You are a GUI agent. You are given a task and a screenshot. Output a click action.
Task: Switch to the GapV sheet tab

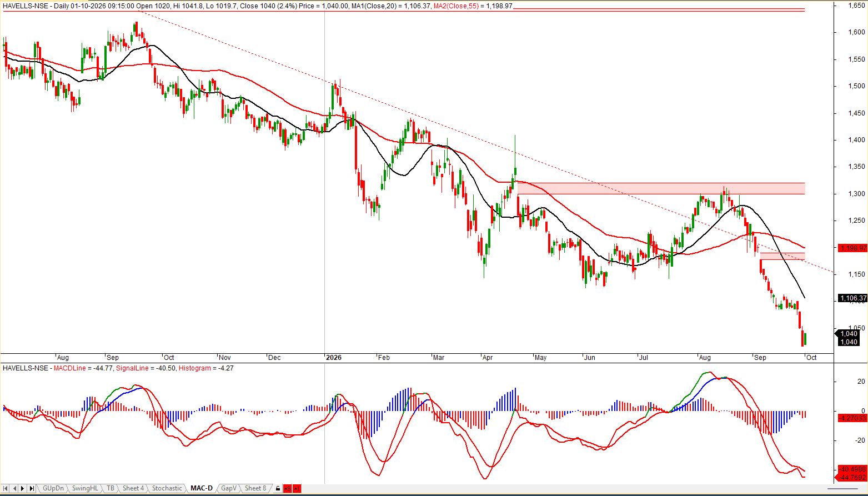229,488
